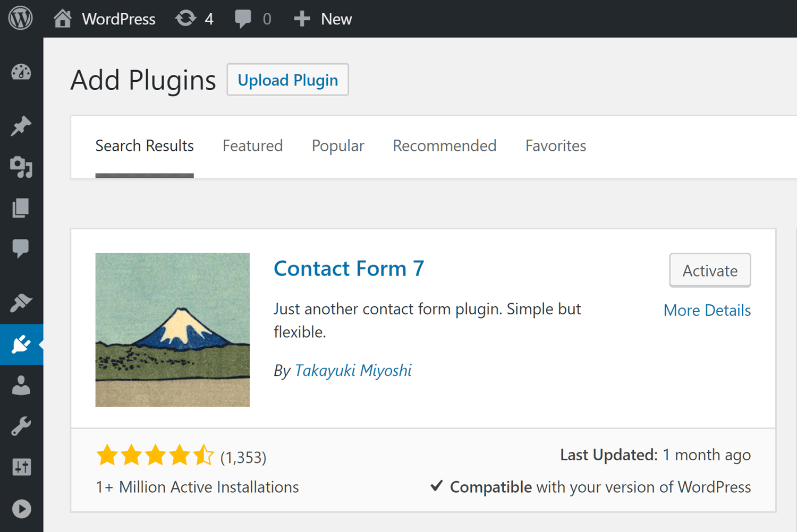Switch to the Favorites tab
797x532 pixels.
pos(556,145)
